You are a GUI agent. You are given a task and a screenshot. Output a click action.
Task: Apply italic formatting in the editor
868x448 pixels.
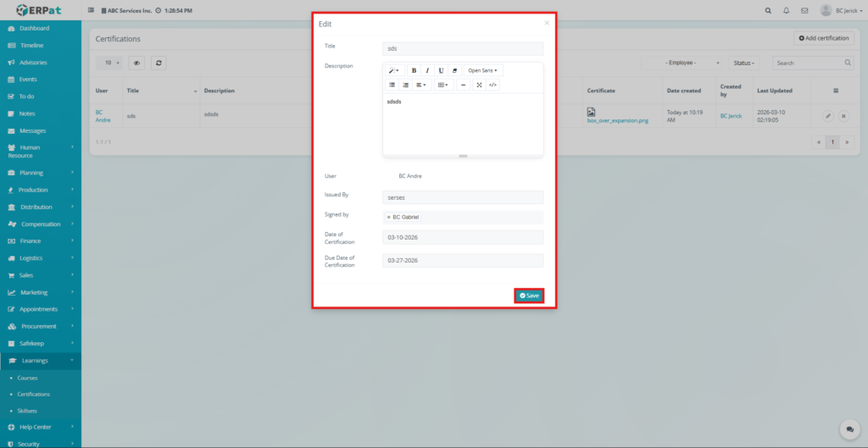(x=427, y=70)
